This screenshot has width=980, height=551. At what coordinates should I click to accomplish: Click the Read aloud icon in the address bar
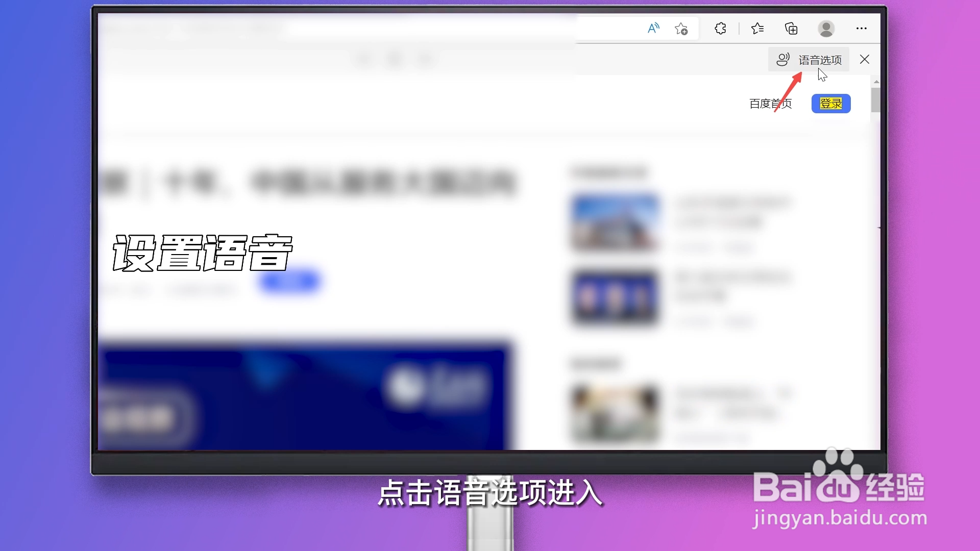point(654,29)
